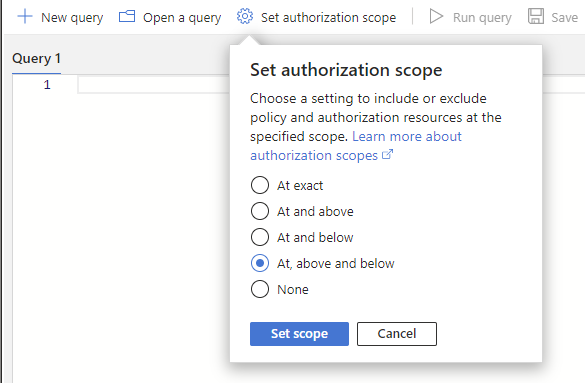Click the New query plus icon
Screen dimensions: 585x383
[x=25, y=17]
